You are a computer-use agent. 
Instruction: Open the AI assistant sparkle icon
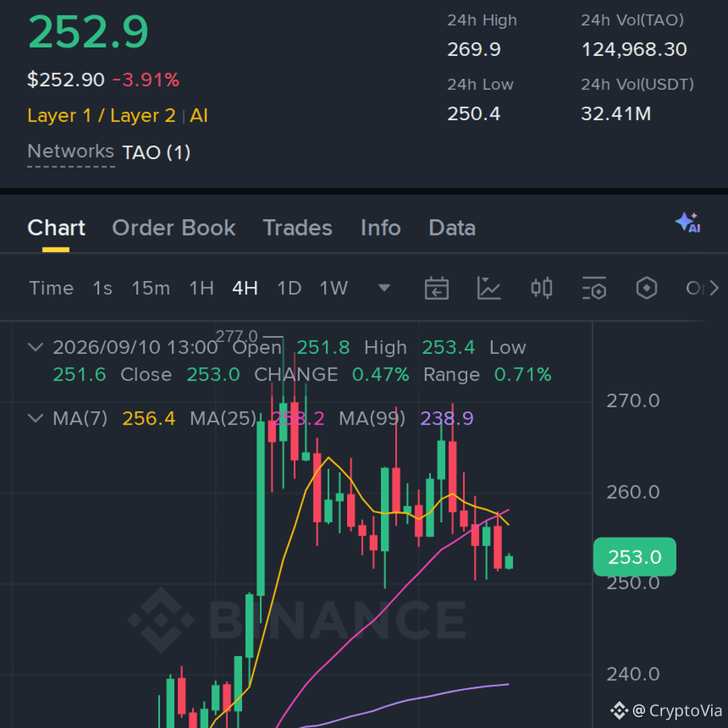(688, 223)
